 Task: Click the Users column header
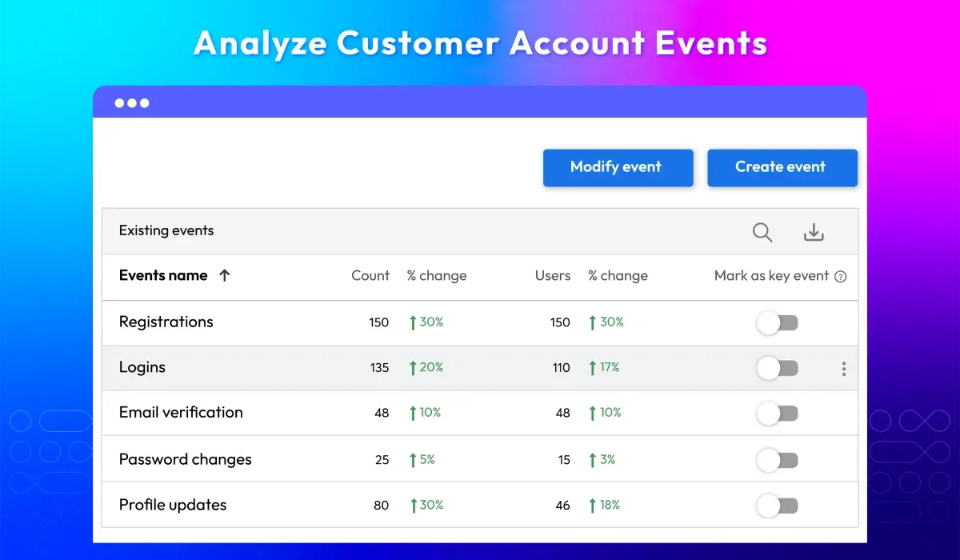click(x=553, y=275)
